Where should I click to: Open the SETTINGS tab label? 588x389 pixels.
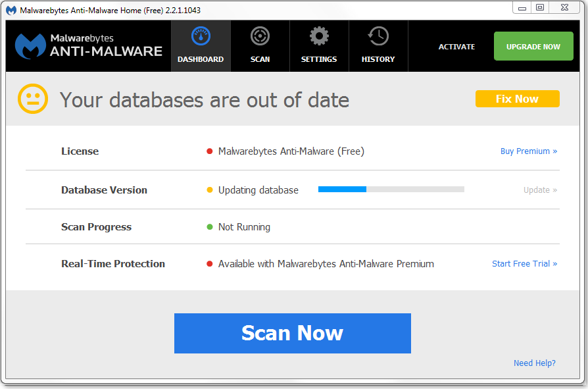(x=319, y=59)
